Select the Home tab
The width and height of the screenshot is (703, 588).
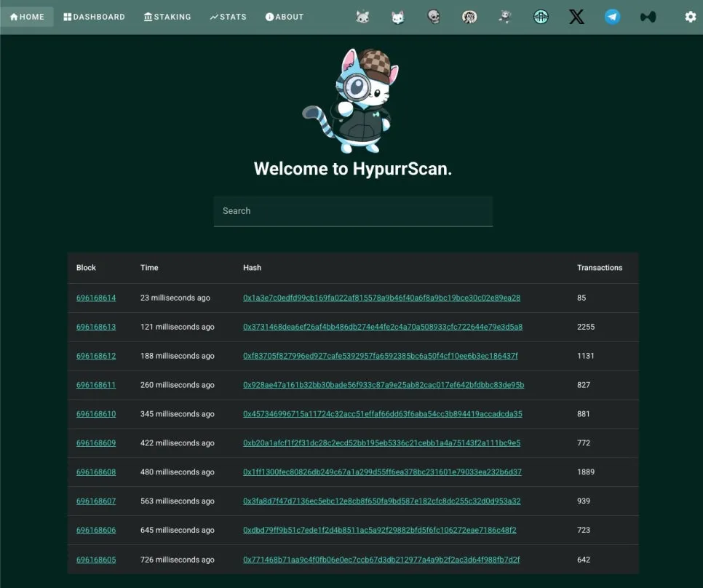pos(27,16)
